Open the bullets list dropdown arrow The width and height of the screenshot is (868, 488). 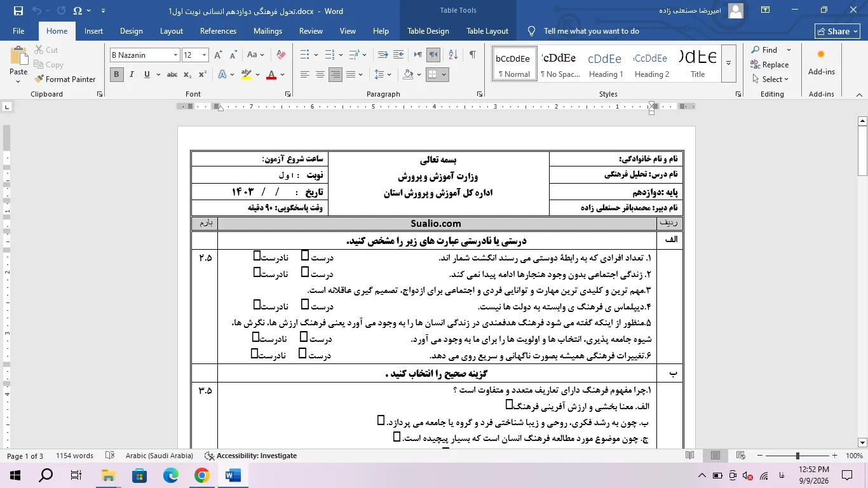pos(315,55)
